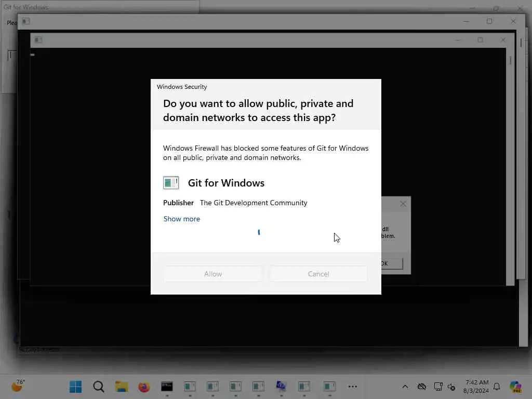Open the clock showing 7:42 AM

click(476, 387)
